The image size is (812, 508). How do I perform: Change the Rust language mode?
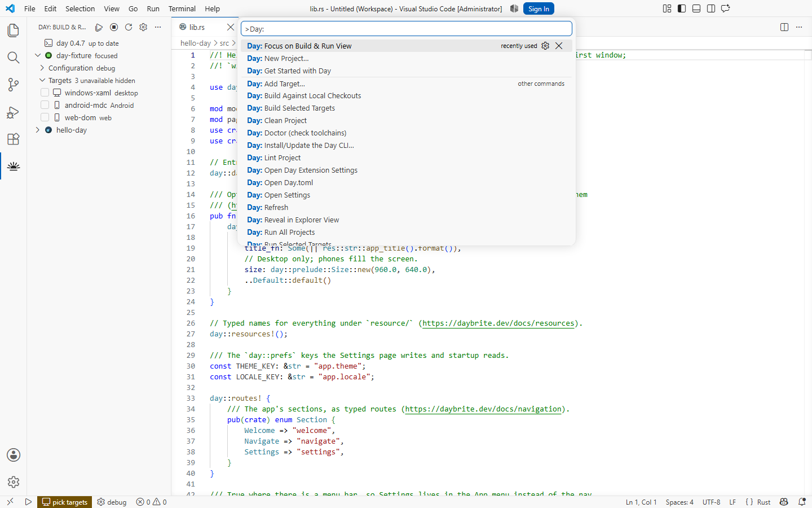click(x=764, y=502)
